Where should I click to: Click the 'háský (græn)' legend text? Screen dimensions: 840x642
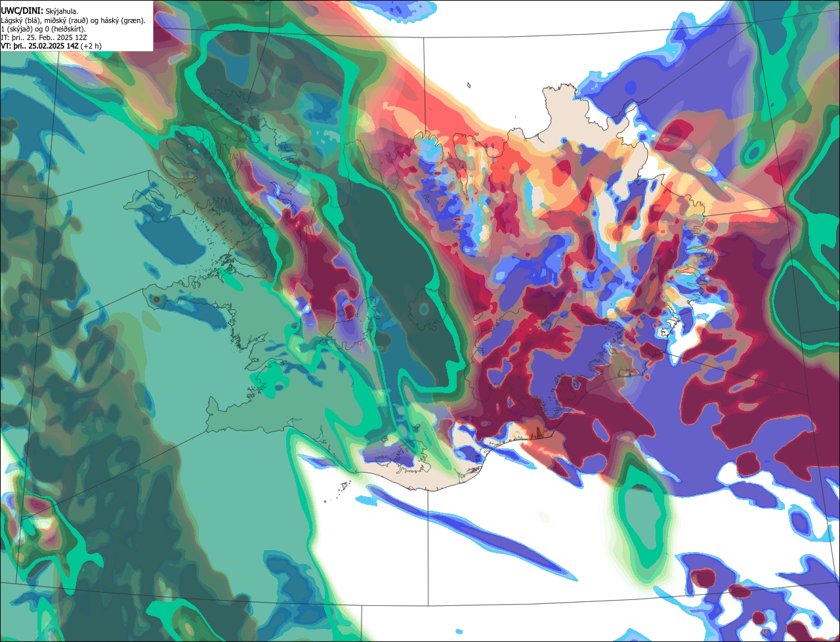tap(121, 20)
